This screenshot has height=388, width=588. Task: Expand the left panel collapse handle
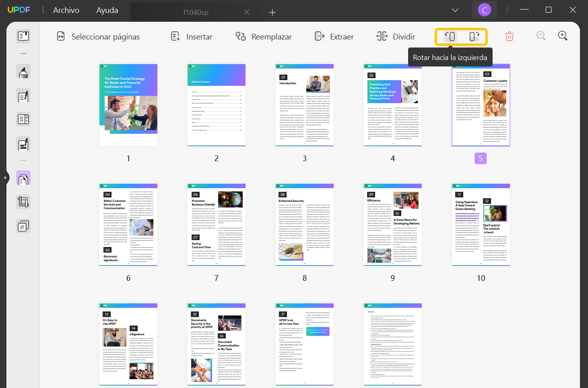coord(5,177)
